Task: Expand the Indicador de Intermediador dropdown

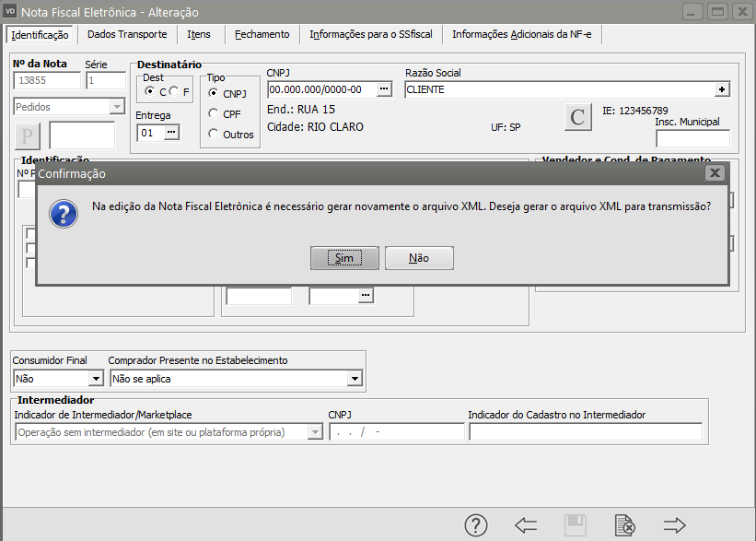Action: pyautogui.click(x=315, y=432)
